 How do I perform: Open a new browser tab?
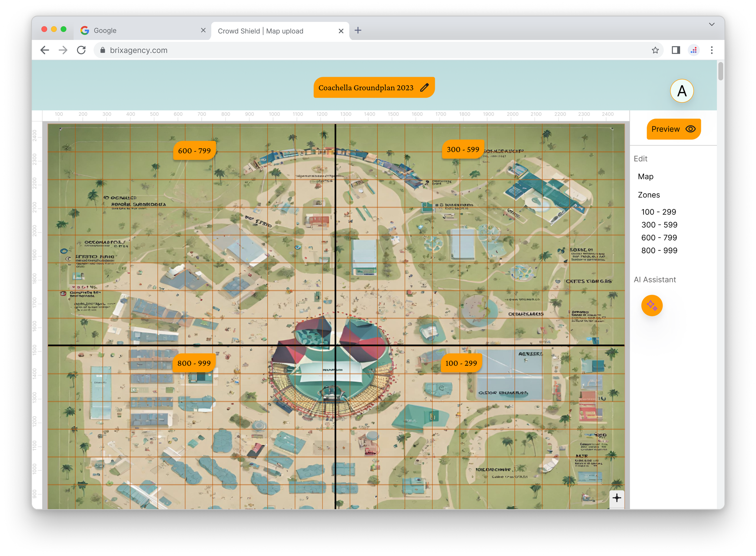coord(358,30)
